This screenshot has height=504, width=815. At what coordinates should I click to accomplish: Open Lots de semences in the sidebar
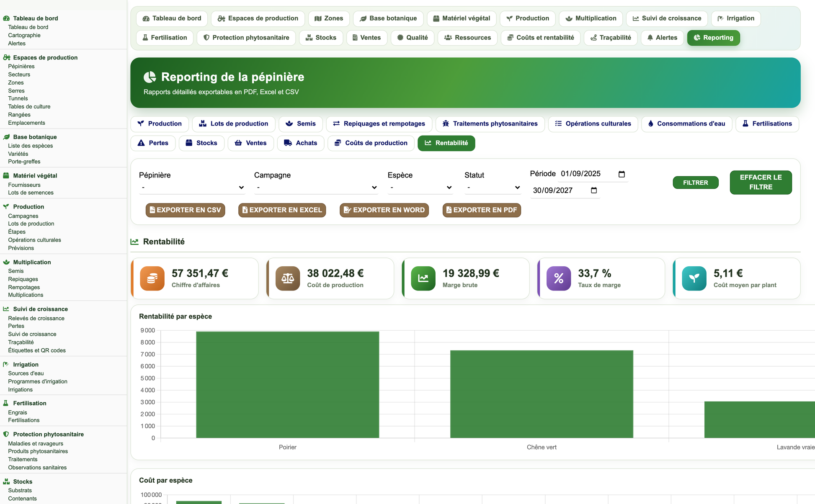pos(31,193)
